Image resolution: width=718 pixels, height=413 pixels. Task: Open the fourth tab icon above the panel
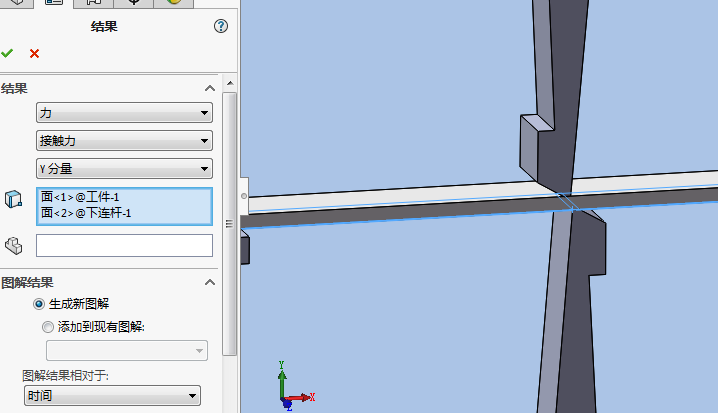pyautogui.click(x=133, y=3)
